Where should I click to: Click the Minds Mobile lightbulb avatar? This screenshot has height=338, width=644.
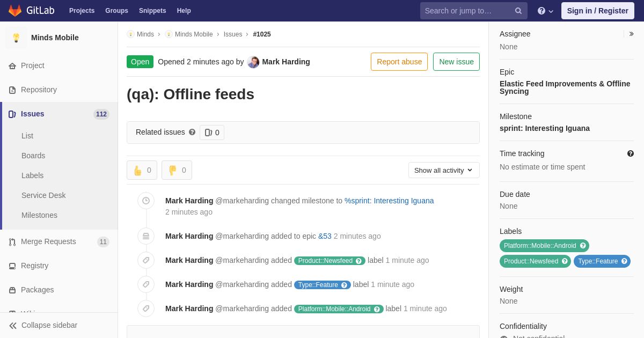(16, 38)
